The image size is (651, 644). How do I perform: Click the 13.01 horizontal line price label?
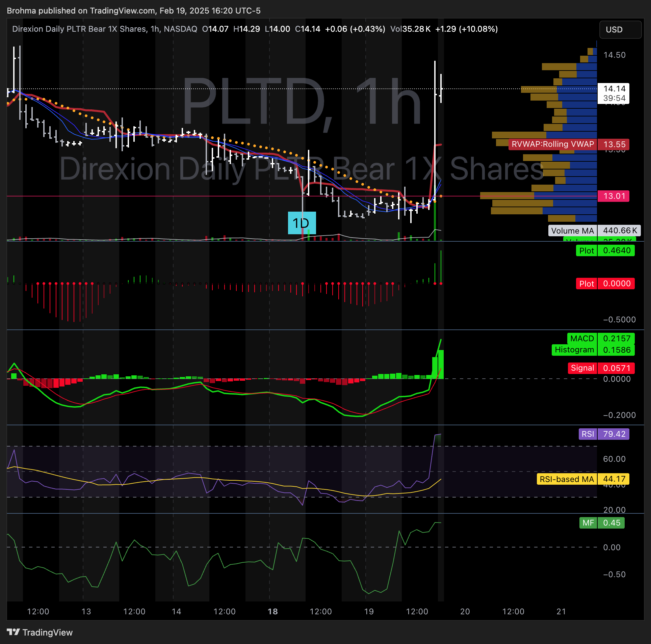click(614, 196)
